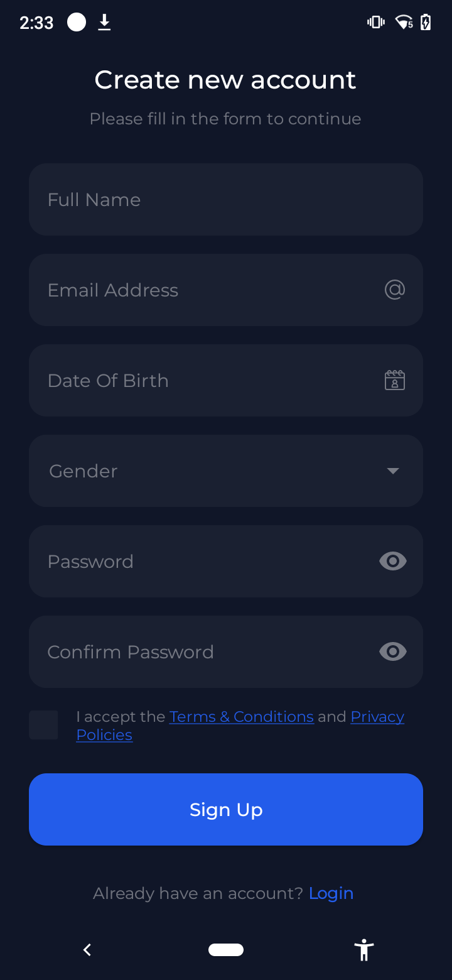Toggle visibility for Confirm Password field

point(393,651)
